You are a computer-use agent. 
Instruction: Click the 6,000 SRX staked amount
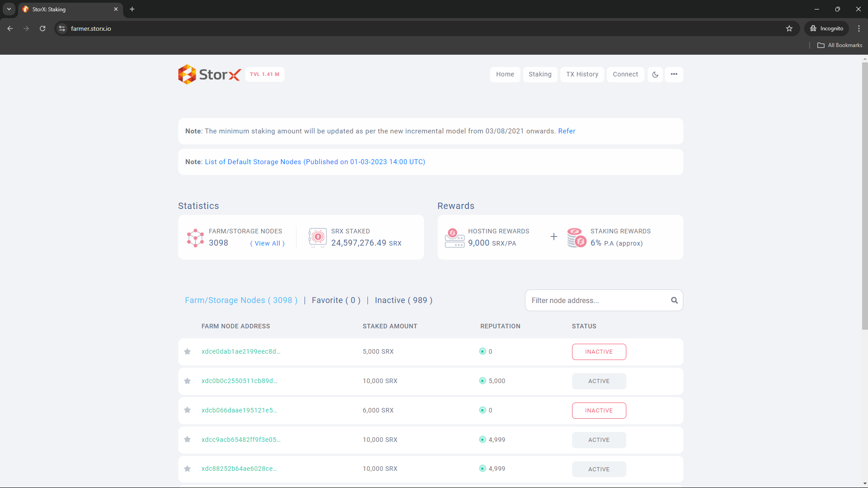pos(378,410)
